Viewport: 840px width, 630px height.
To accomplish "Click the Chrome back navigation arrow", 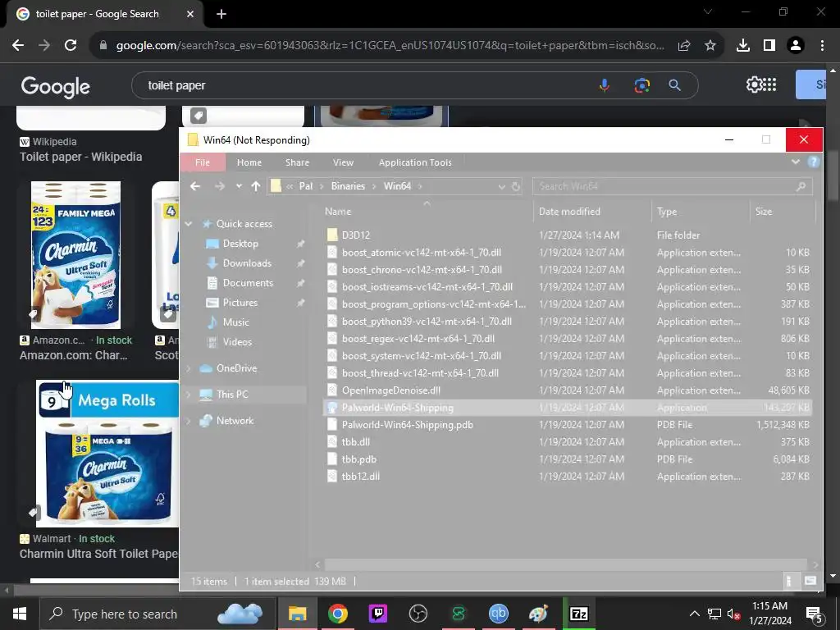I will [18, 46].
